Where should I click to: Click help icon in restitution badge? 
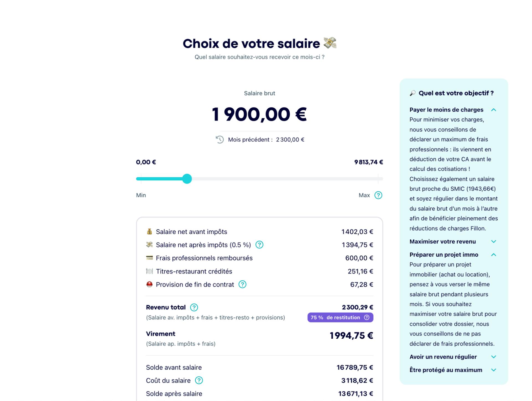tap(367, 318)
